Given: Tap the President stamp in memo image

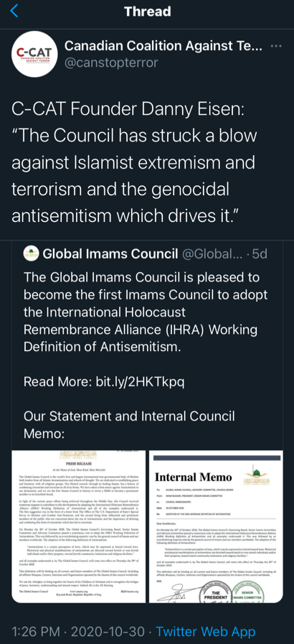Looking at the screenshot, I should tap(219, 592).
